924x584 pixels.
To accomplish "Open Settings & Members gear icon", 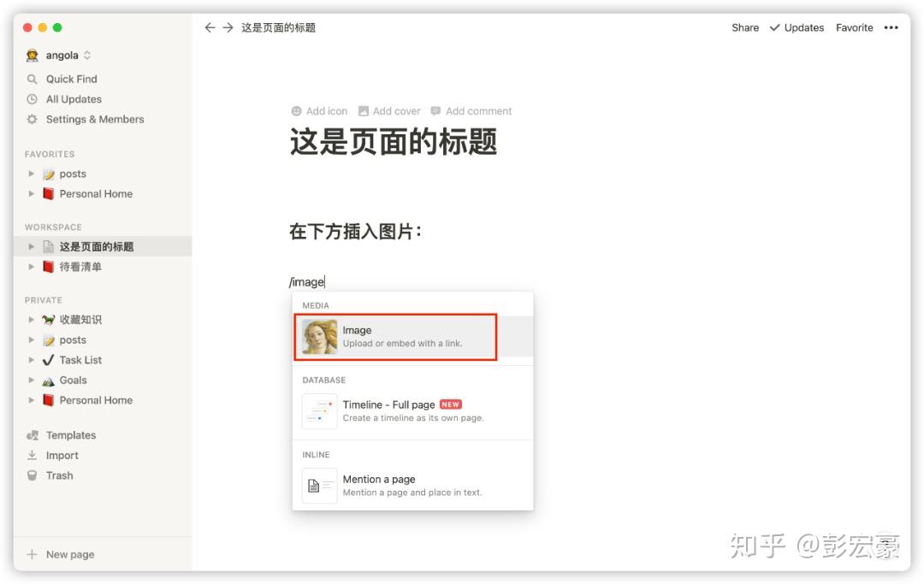I will pos(32,119).
